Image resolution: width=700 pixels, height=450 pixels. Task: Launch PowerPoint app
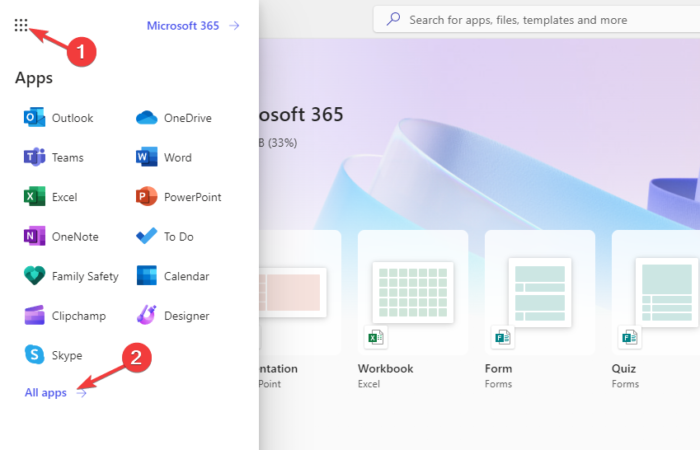click(178, 197)
